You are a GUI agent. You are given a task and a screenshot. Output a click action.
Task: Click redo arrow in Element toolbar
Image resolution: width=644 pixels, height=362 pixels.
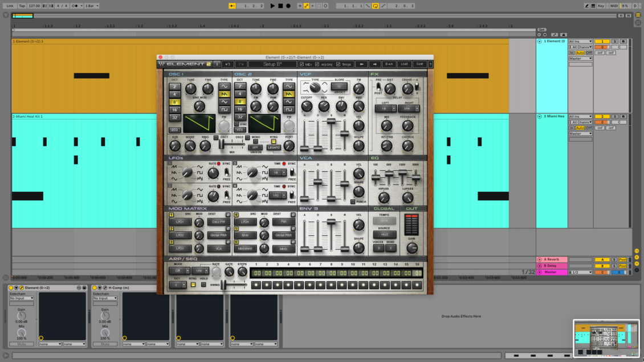[242, 64]
